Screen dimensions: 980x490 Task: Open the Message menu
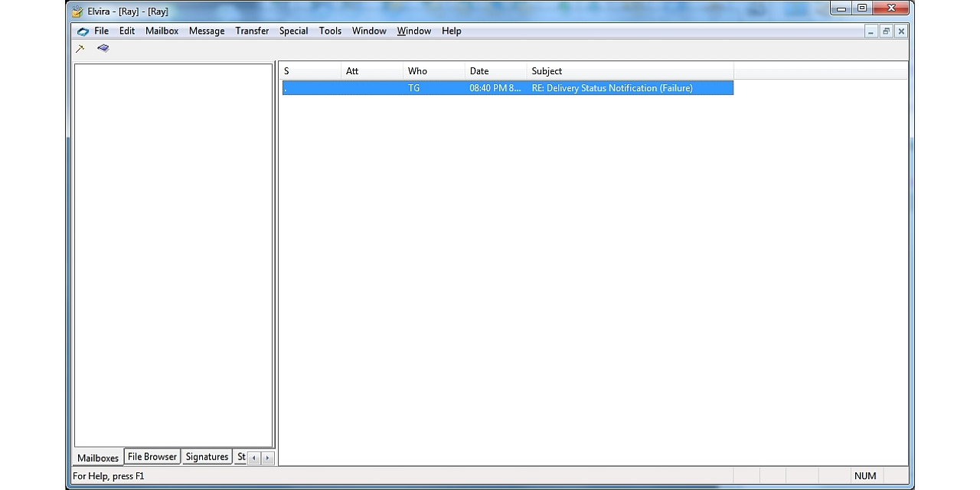pos(206,31)
